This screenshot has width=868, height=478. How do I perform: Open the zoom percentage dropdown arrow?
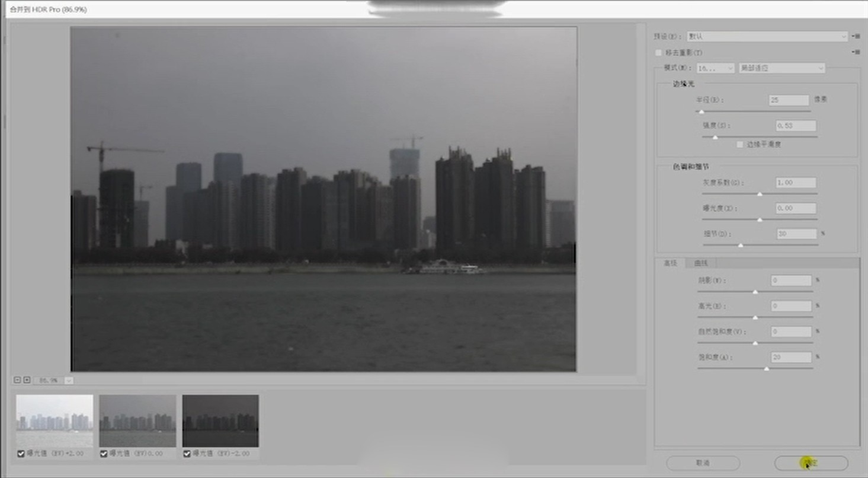69,380
